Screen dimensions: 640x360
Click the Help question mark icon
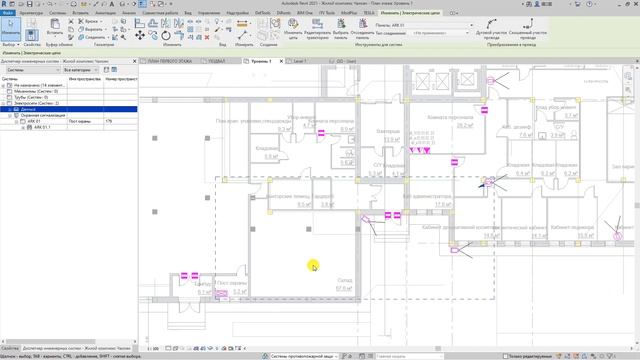[x=589, y=4]
